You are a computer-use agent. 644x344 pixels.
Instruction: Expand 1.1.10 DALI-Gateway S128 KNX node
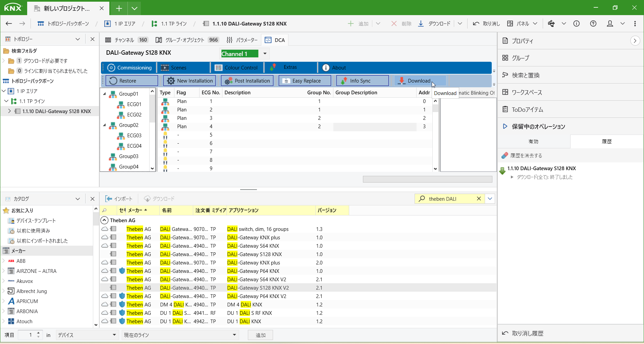click(9, 111)
